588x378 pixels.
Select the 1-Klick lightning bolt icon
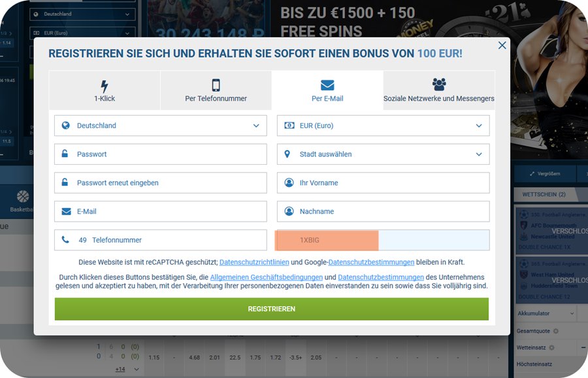tap(105, 86)
